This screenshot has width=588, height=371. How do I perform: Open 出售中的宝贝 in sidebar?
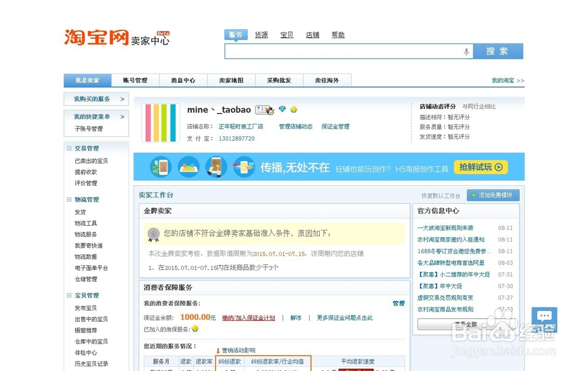coord(91,319)
